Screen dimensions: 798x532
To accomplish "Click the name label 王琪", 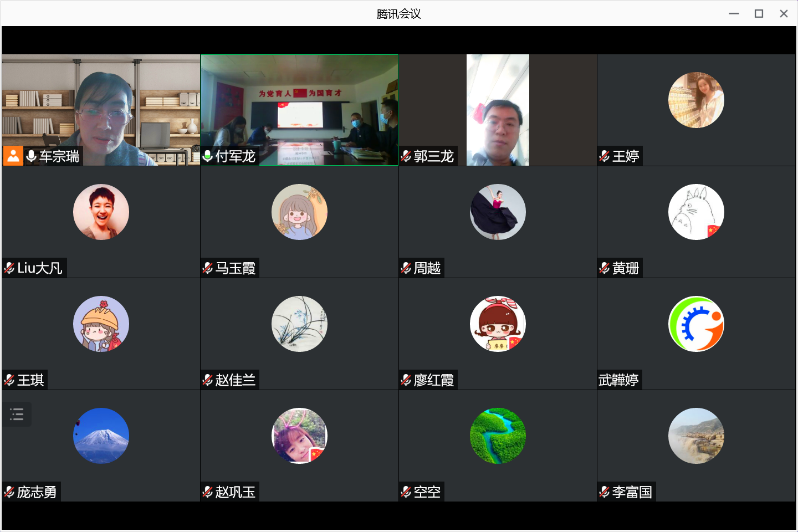I will click(x=30, y=380).
